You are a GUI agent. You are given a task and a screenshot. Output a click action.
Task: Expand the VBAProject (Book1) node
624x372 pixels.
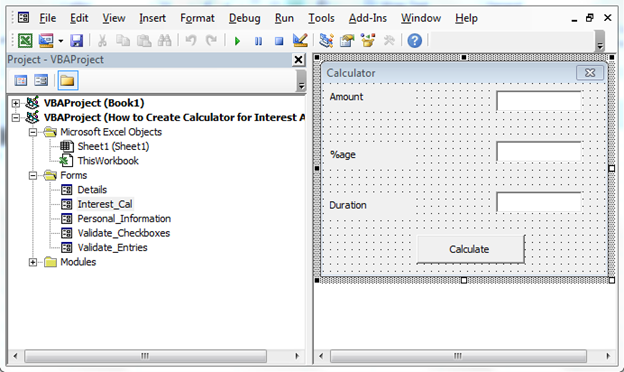[x=15, y=103]
